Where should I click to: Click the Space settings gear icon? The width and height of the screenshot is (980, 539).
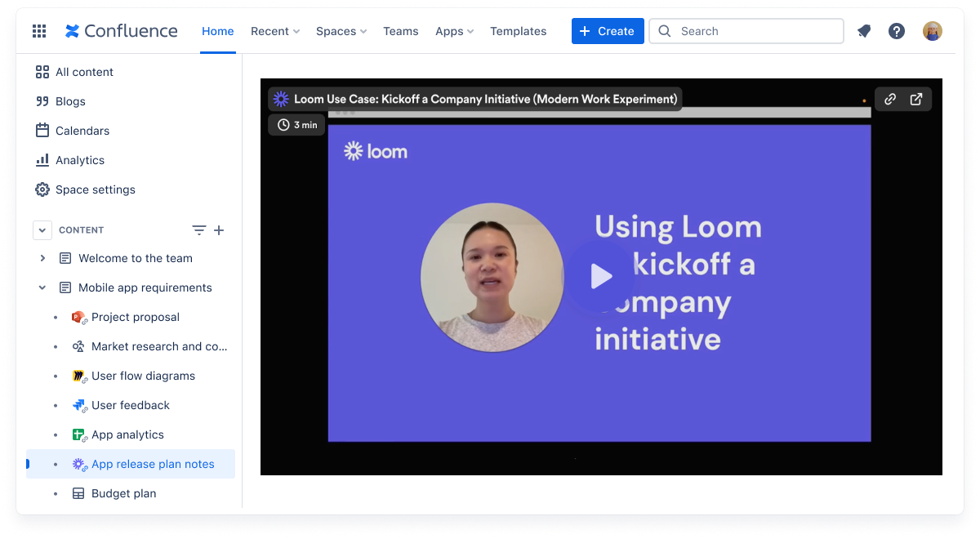coord(42,189)
